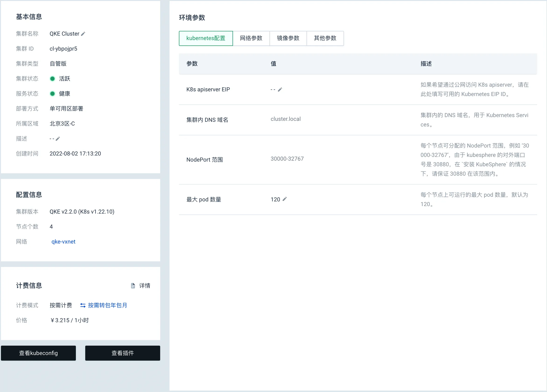This screenshot has width=547, height=392.
Task: Click the cluster type value 自管版
Action: (x=58, y=64)
